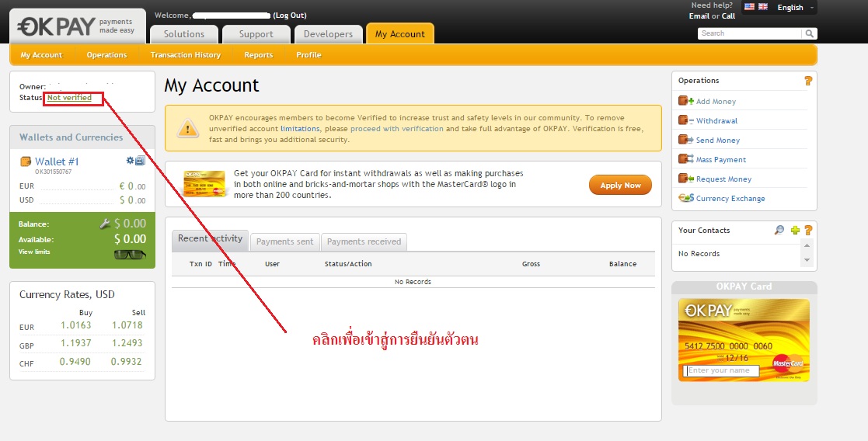Click the Currency Exchange link text
This screenshot has height=441, width=868.
pos(730,198)
